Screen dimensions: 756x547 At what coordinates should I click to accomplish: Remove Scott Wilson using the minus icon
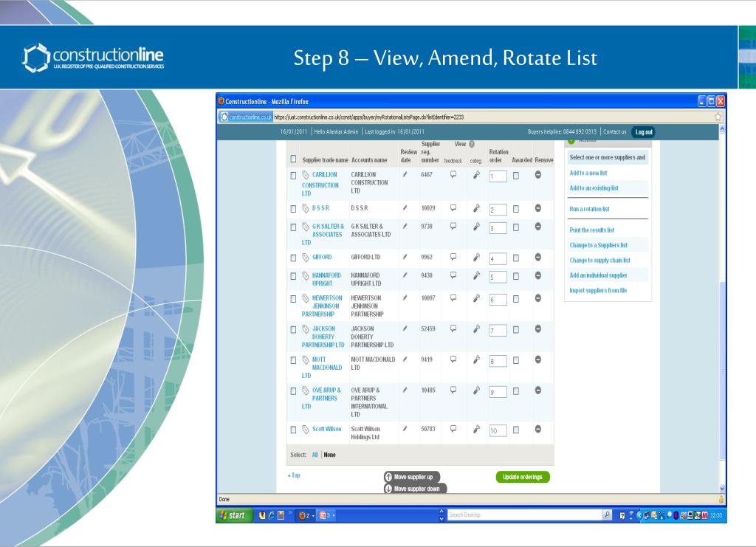pyautogui.click(x=537, y=429)
